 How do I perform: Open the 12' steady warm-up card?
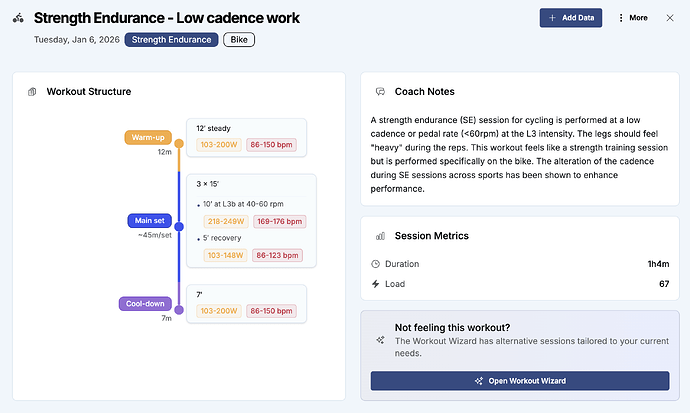tap(246, 137)
